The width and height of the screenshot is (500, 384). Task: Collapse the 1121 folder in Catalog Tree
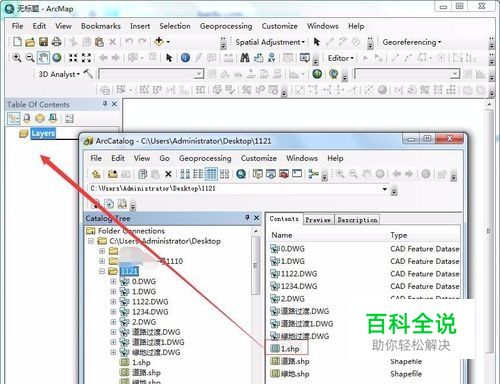click(102, 271)
